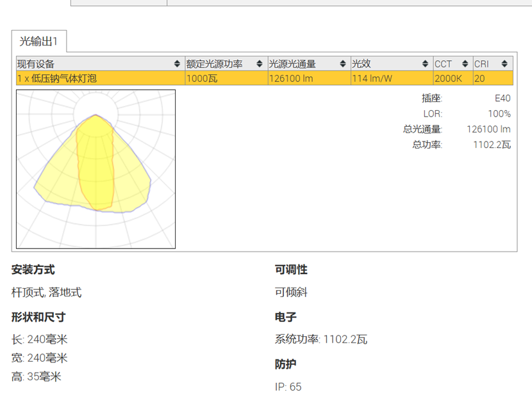532x404 pixels.
Task: Click the CCT column header text
Action: [443, 64]
